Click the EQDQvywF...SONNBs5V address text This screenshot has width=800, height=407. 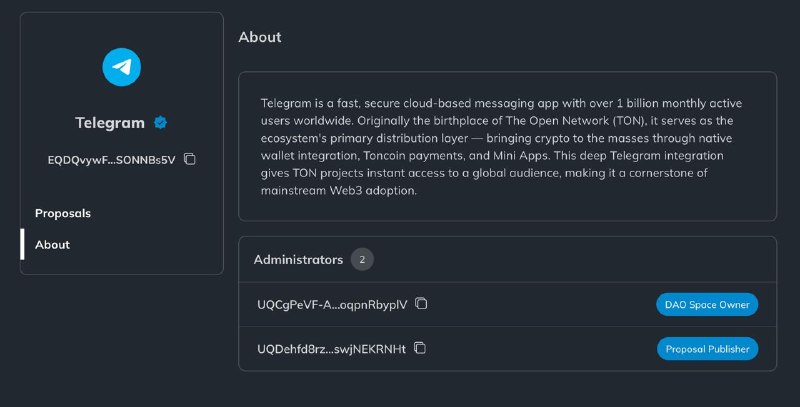point(111,160)
